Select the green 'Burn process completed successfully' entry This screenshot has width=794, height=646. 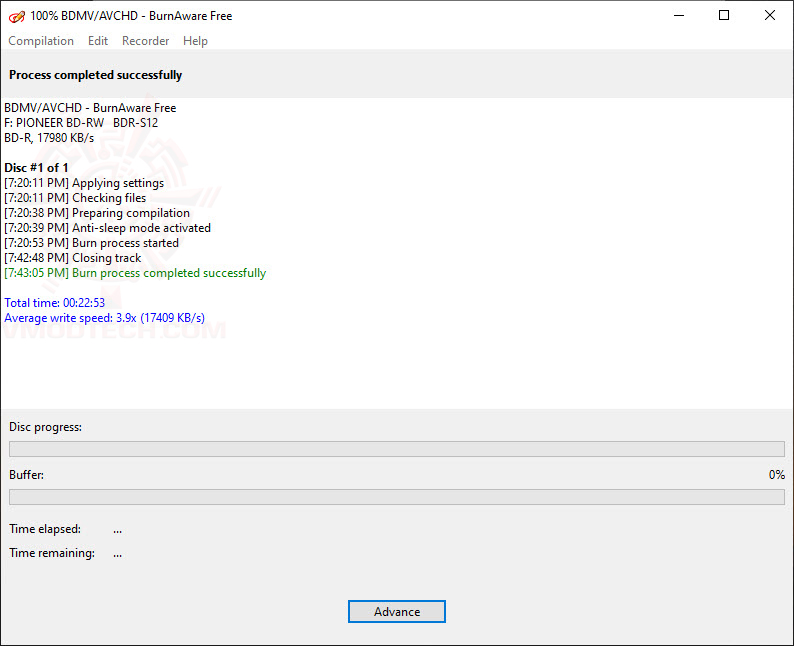(135, 273)
